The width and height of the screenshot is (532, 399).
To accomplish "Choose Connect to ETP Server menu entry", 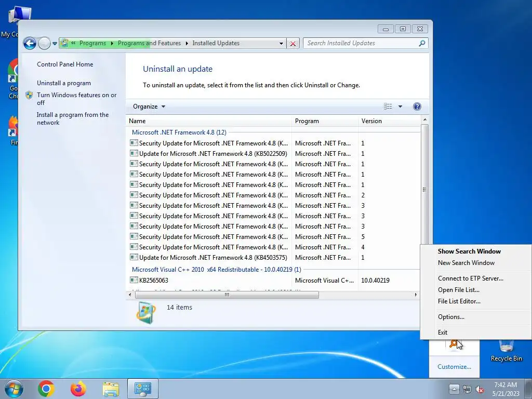I will click(471, 278).
